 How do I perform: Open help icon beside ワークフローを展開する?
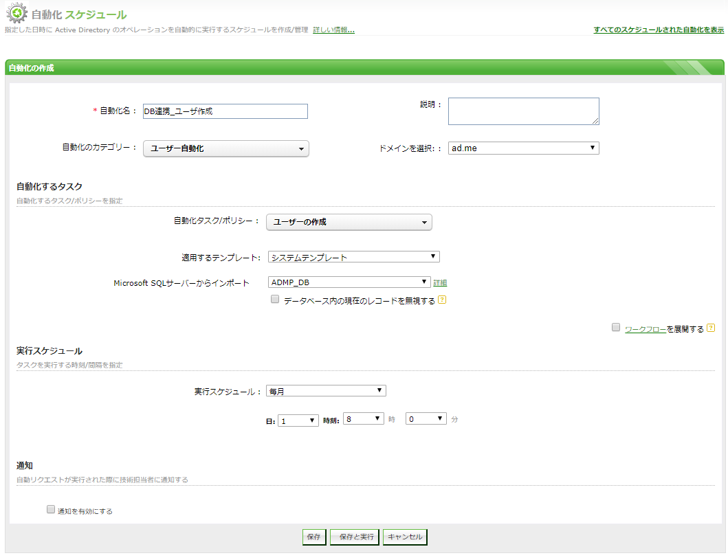click(x=710, y=328)
